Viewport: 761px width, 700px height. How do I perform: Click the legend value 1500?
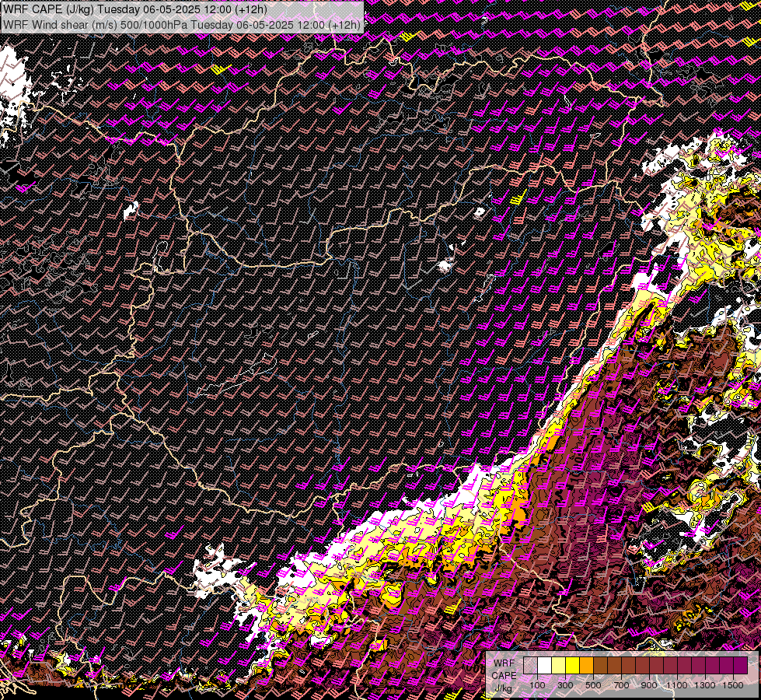point(733,685)
